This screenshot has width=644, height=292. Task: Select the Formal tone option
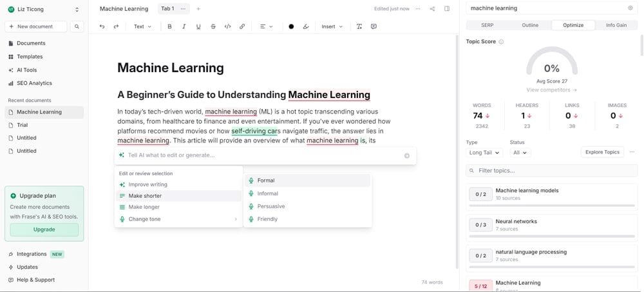click(308, 180)
